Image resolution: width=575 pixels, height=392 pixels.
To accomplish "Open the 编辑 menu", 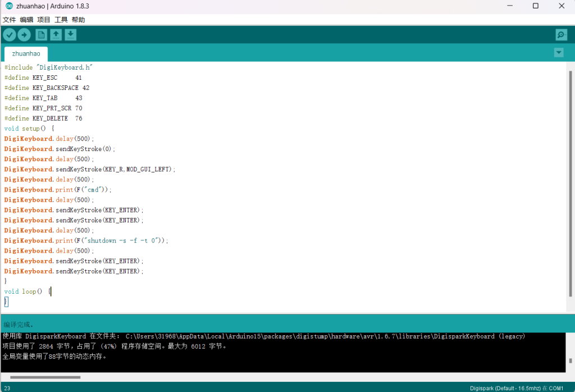I will click(x=26, y=20).
